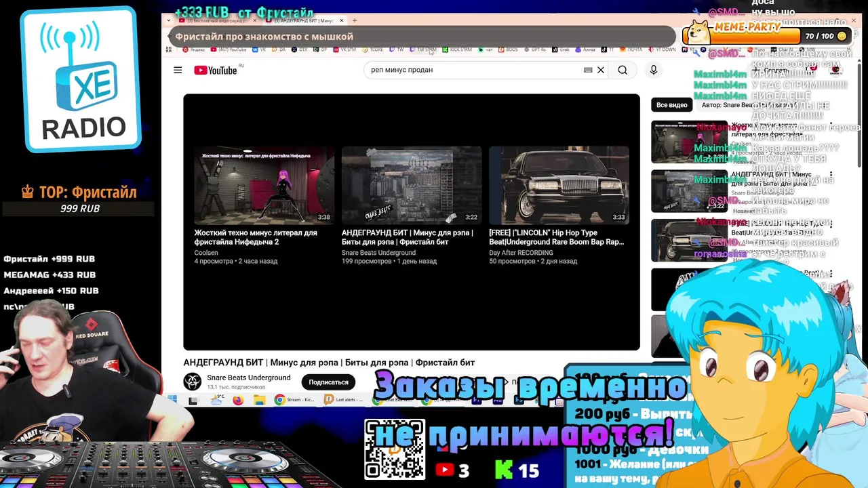Open sidebar techno минус video thumbnail

coord(689,142)
